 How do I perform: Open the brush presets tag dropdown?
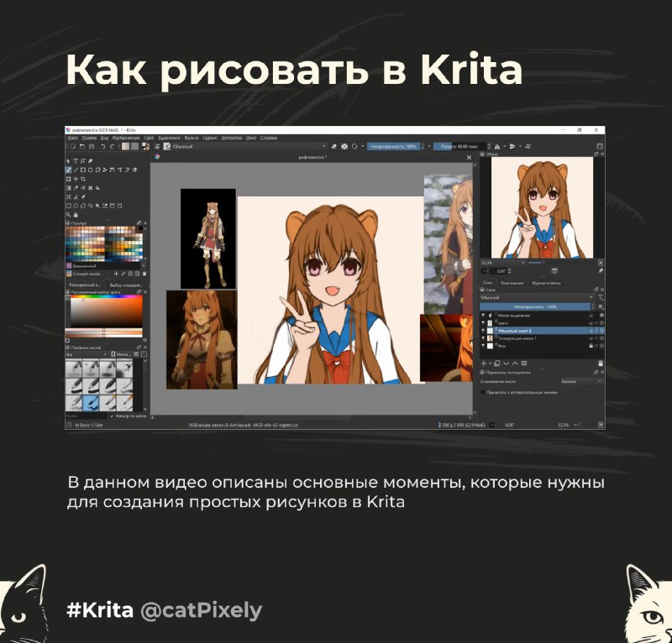pyautogui.click(x=87, y=355)
